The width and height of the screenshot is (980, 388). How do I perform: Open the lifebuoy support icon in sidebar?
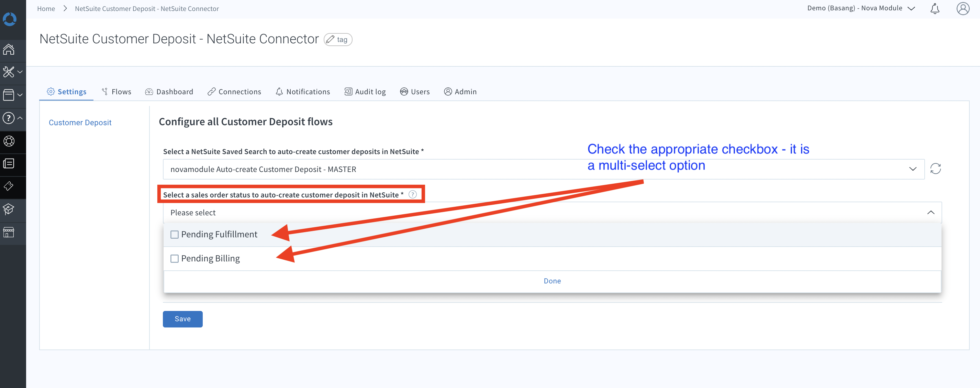9,141
